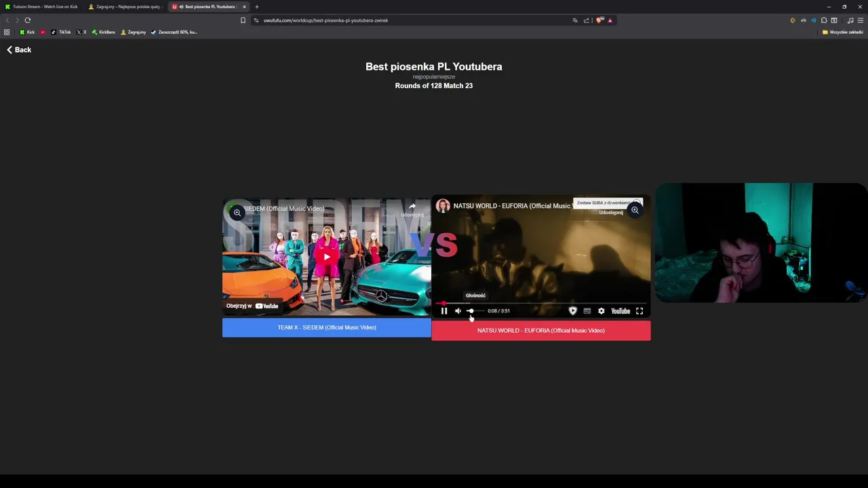Open the wallet icon in the toolbar
This screenshot has height=488, width=868.
click(834, 20)
